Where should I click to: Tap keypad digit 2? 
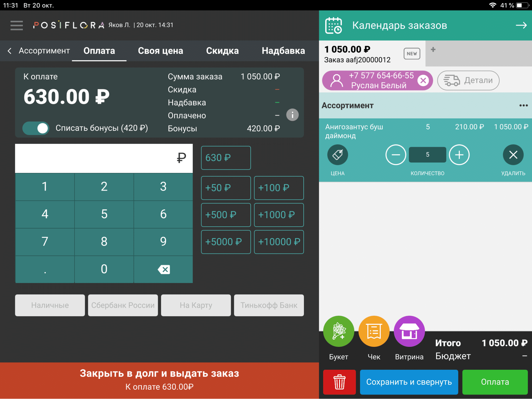[104, 187]
